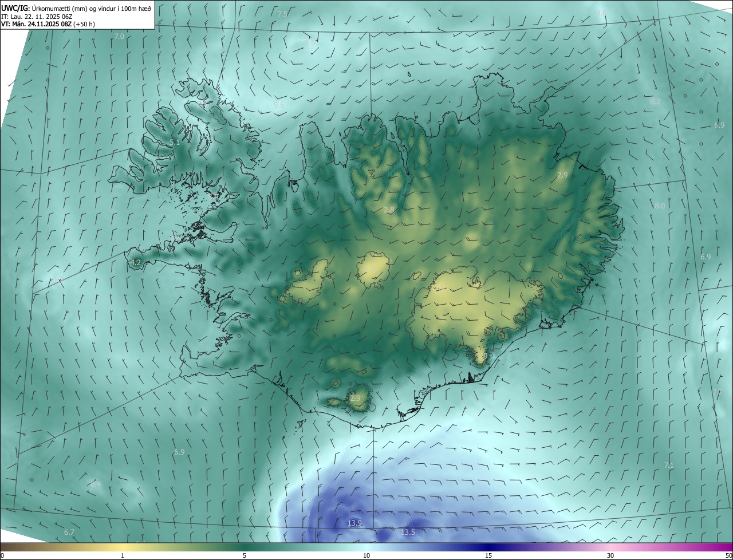
Task: Click the 7.7 value label on the map
Action: coord(717,392)
